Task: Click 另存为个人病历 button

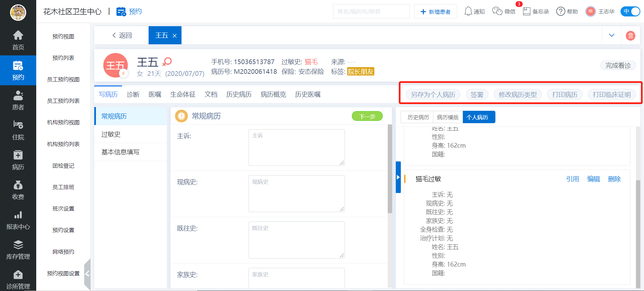Action: pyautogui.click(x=433, y=95)
